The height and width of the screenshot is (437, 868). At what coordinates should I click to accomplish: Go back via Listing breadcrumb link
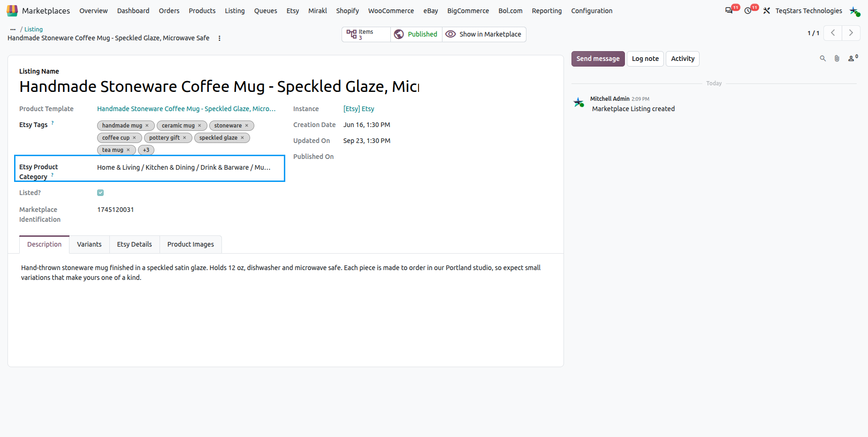(33, 29)
